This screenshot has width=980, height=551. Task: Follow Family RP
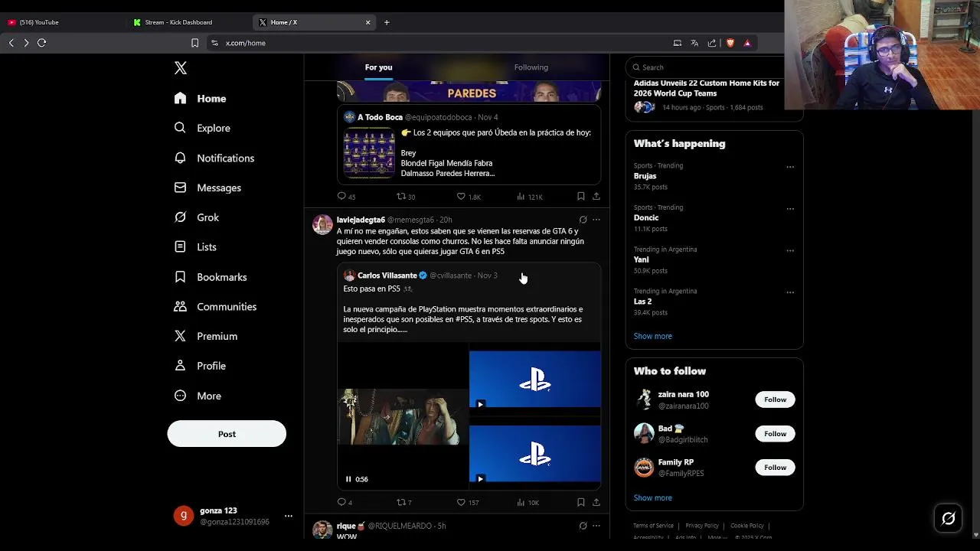[x=775, y=468]
